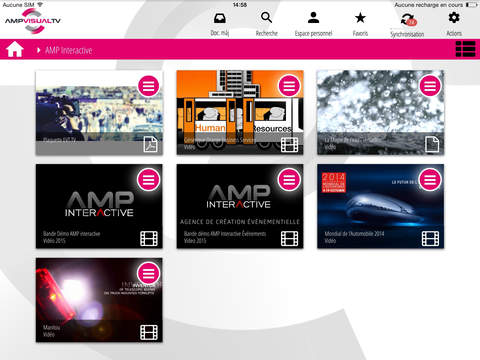Select AMP Interactive breadcrumb

click(69, 50)
